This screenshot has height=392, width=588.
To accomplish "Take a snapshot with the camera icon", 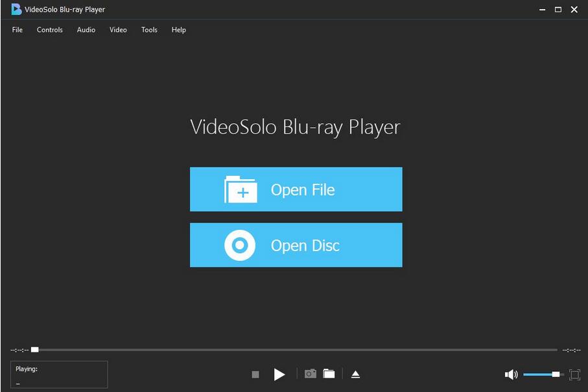I will (310, 374).
